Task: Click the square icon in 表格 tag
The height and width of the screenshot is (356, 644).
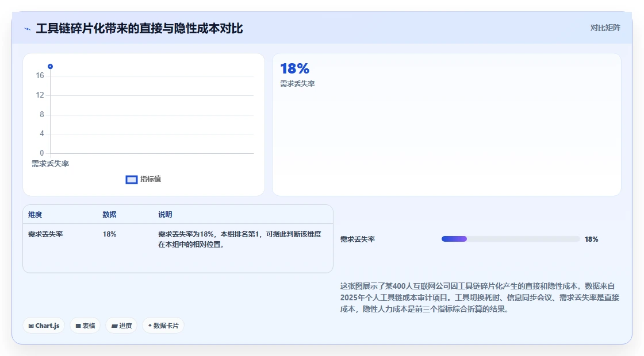Action: point(78,326)
